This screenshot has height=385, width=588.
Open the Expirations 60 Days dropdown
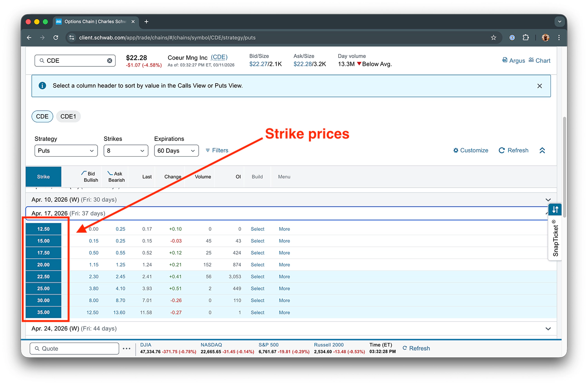click(176, 151)
